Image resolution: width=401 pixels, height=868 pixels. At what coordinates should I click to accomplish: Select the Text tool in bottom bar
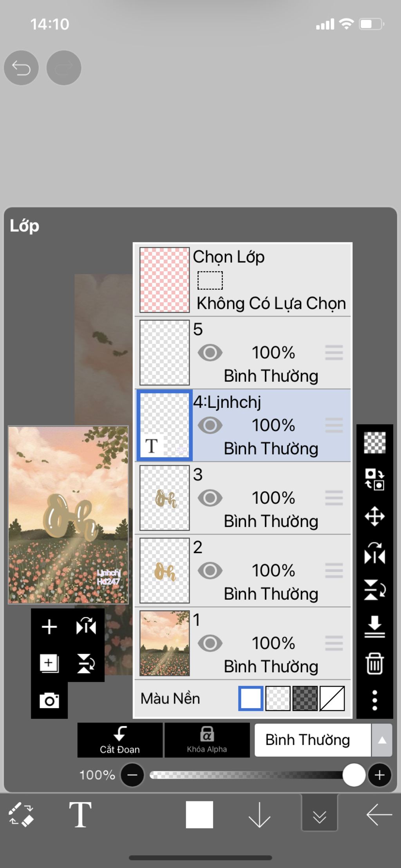pos(80,814)
